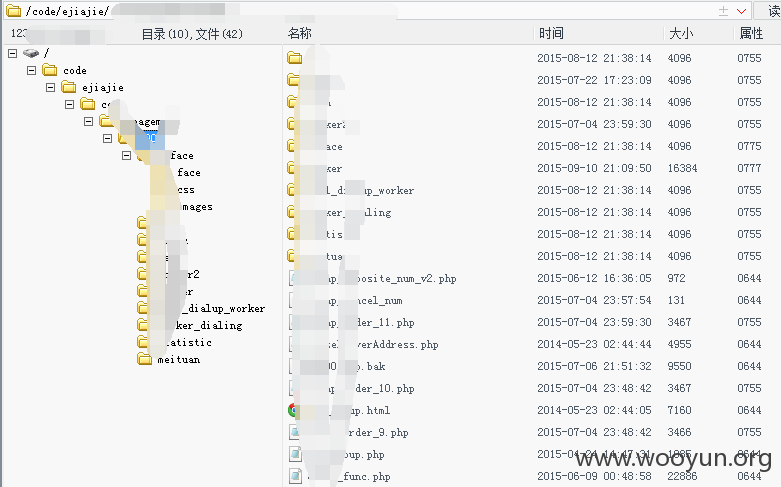
Task: Click the code folder icon in tree
Action: [50, 70]
